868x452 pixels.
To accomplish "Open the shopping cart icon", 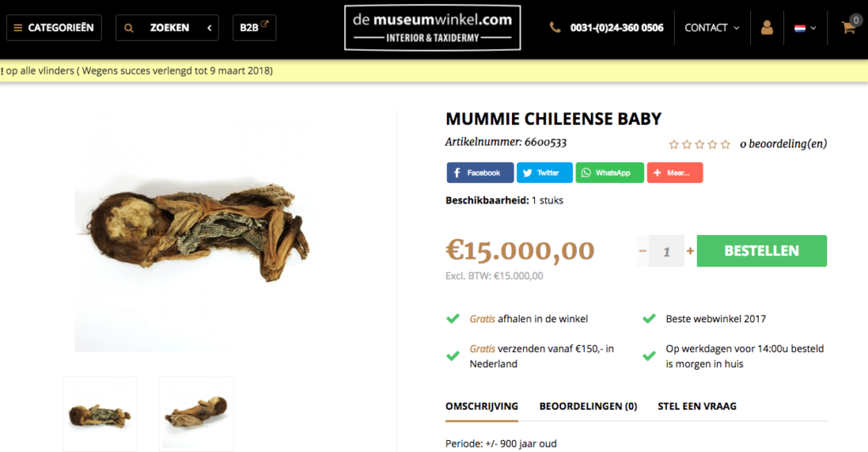I will [848, 27].
